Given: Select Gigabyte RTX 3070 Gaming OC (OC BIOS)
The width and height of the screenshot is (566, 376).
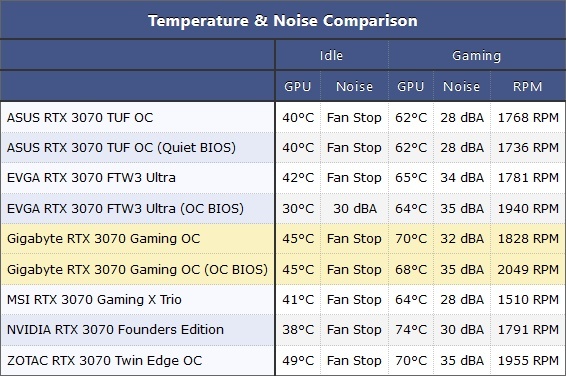Looking at the screenshot, I should coord(137,270).
